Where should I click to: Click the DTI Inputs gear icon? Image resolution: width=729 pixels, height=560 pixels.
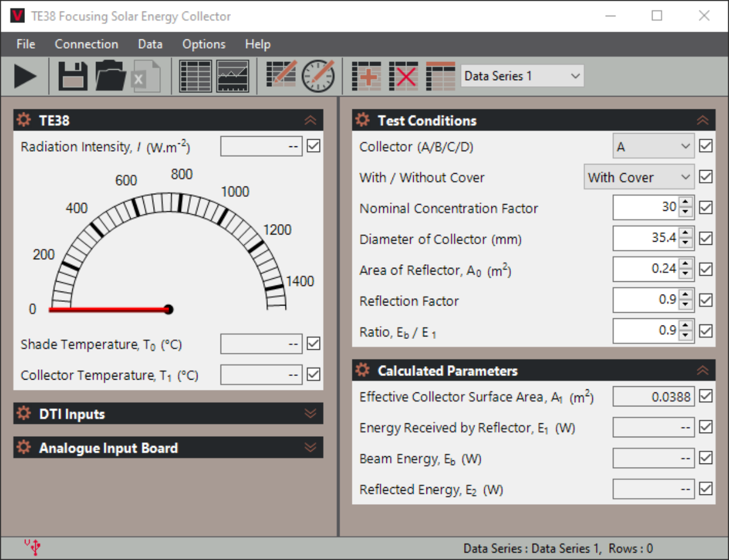pos(24,414)
